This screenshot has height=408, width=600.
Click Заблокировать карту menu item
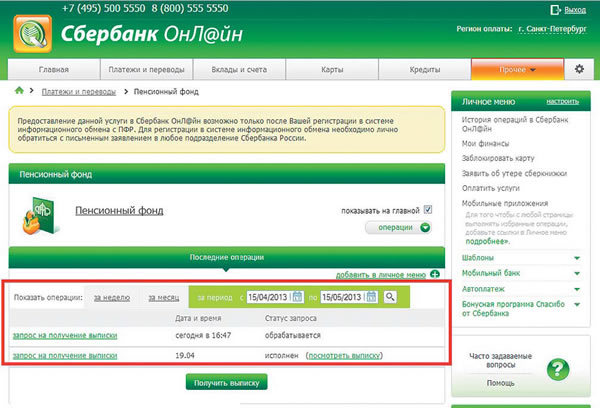tap(498, 158)
